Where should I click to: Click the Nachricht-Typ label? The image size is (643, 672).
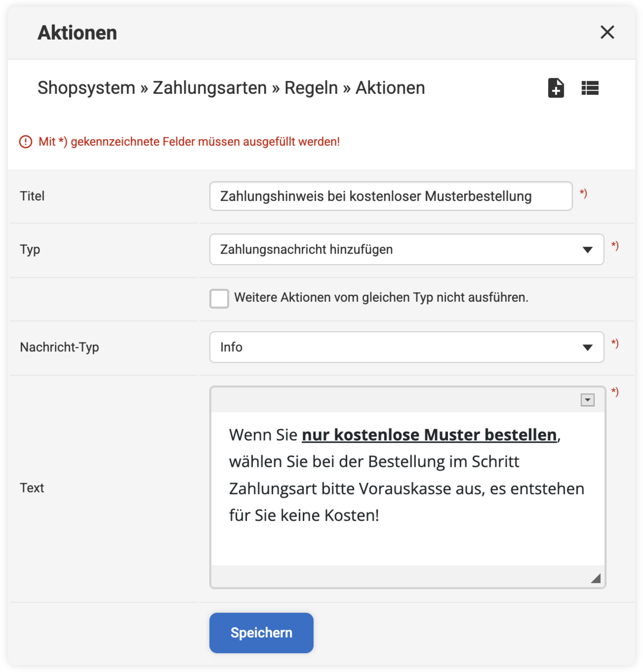coord(59,347)
